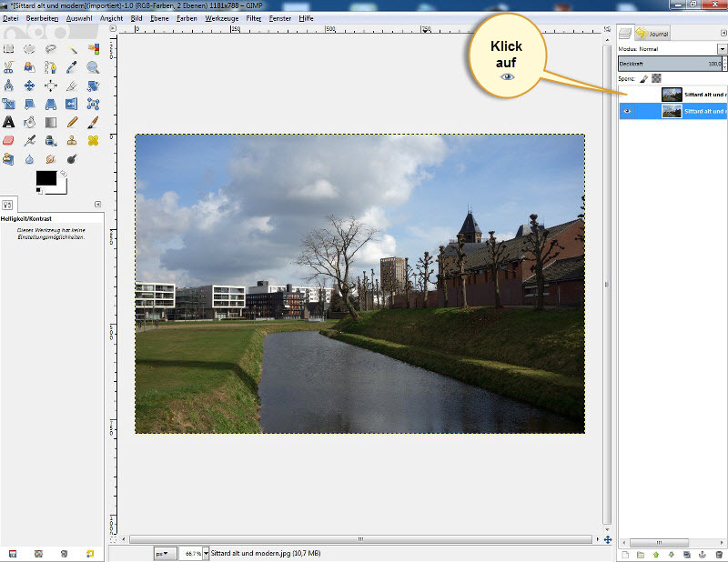Open the Filter menu
The width and height of the screenshot is (728, 562).
[x=254, y=18]
